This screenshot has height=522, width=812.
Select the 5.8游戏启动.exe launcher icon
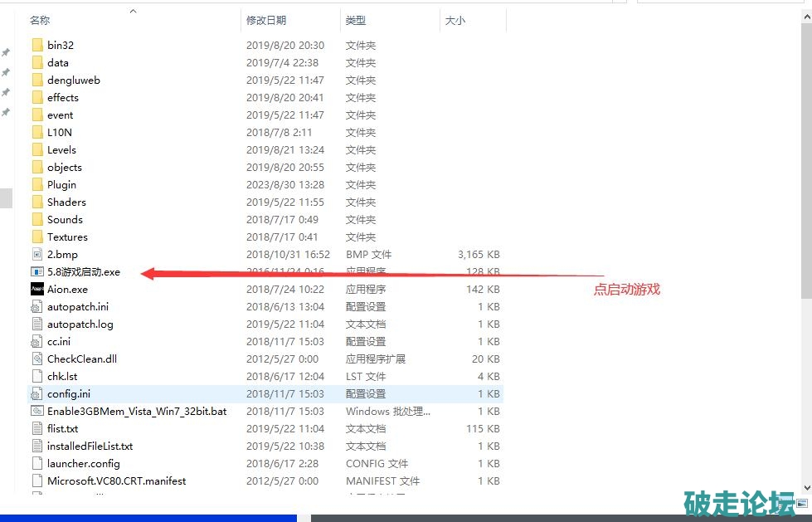click(x=37, y=271)
